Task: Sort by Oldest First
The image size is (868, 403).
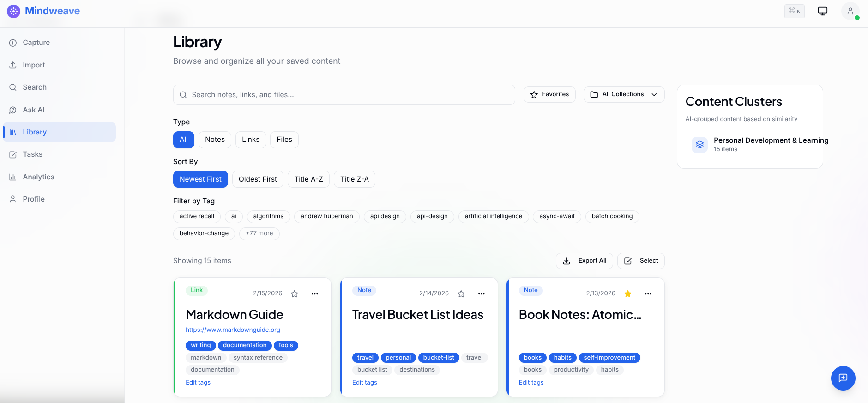Action: (x=258, y=179)
